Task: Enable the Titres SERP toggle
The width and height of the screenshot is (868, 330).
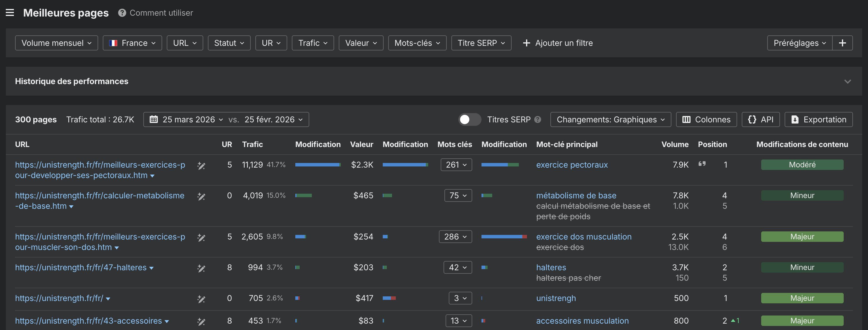Action: pyautogui.click(x=469, y=119)
